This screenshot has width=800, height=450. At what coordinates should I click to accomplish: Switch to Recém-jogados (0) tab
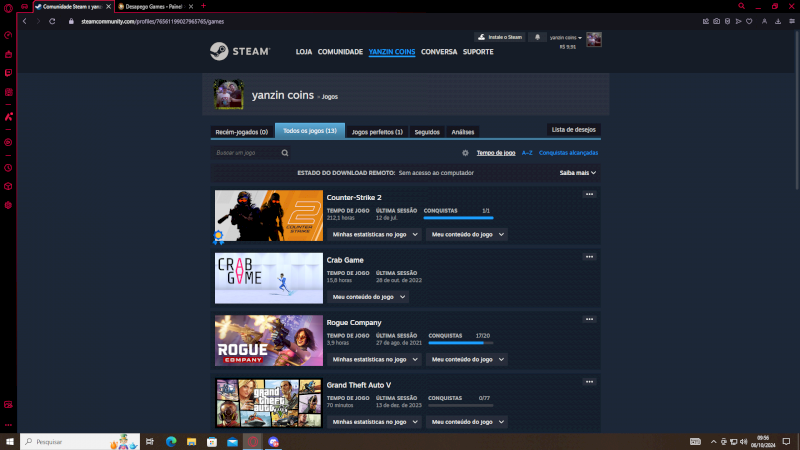(241, 132)
